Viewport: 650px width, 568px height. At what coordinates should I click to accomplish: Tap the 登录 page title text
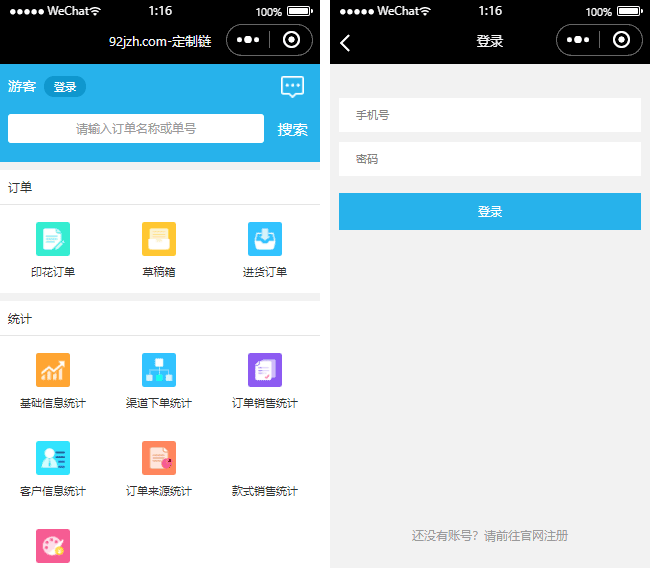pyautogui.click(x=490, y=41)
